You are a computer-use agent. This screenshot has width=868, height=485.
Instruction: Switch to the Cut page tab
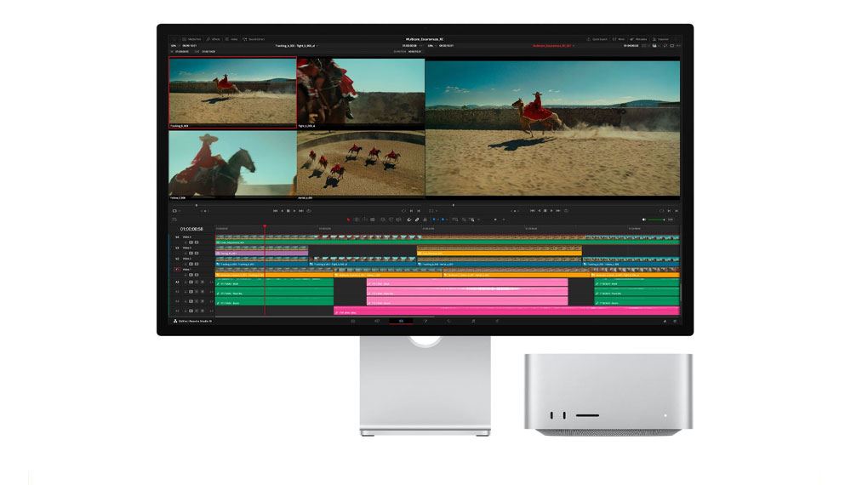click(377, 321)
